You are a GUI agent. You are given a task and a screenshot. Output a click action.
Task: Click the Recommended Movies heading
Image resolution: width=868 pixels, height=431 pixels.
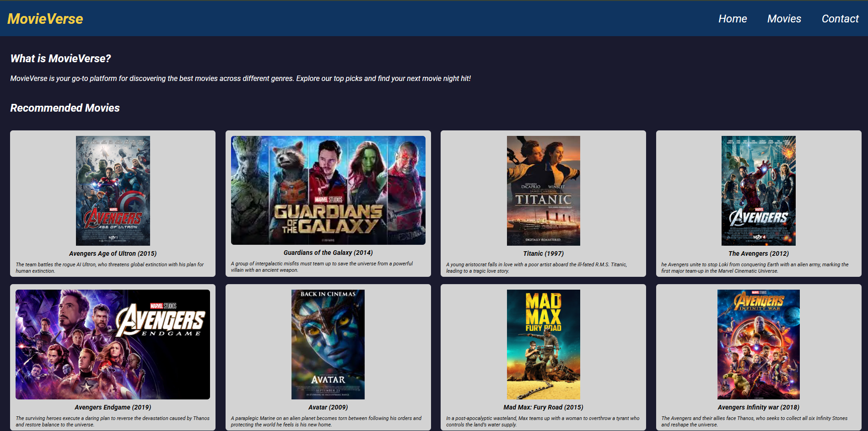(x=65, y=108)
